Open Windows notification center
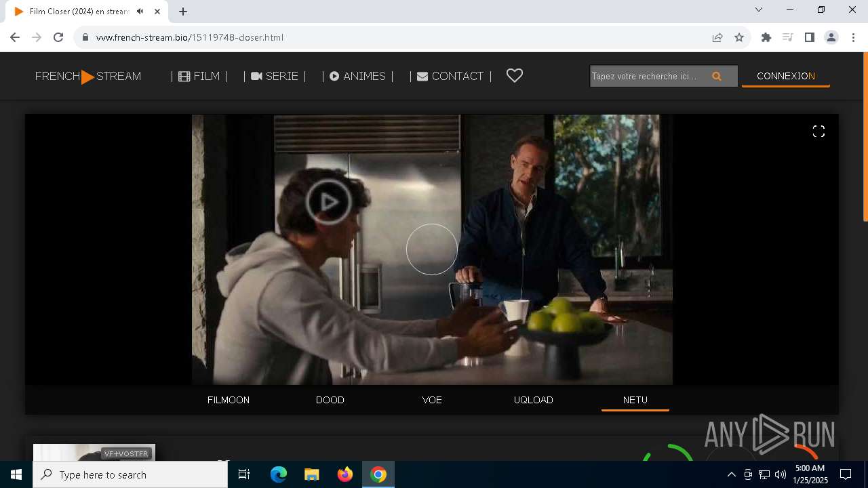868x488 pixels. click(846, 474)
